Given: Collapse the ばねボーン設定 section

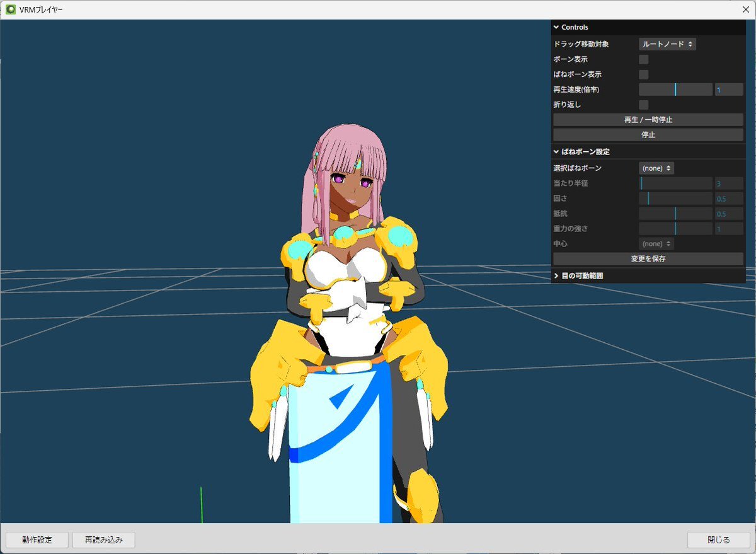Looking at the screenshot, I should pyautogui.click(x=648, y=152).
